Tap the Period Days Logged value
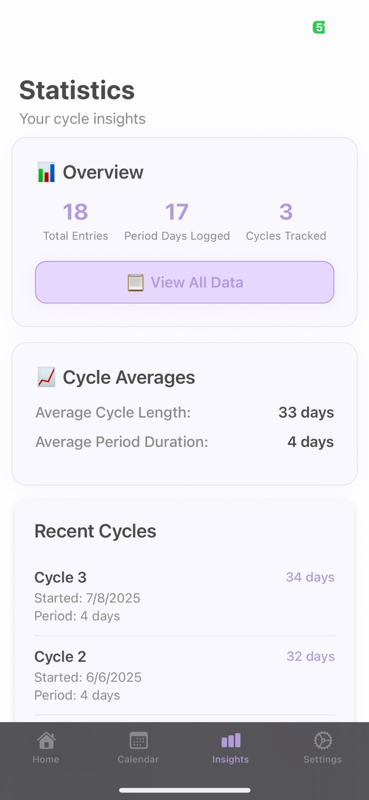The height and width of the screenshot is (800, 369). tap(177, 212)
